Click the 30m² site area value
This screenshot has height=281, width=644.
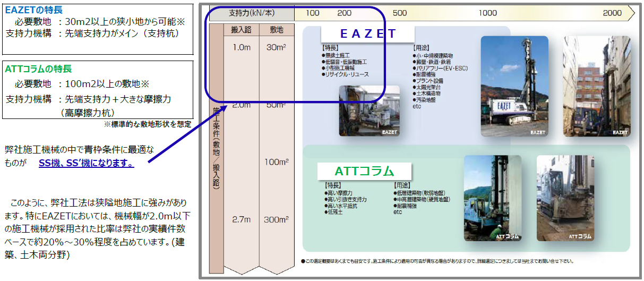point(276,47)
